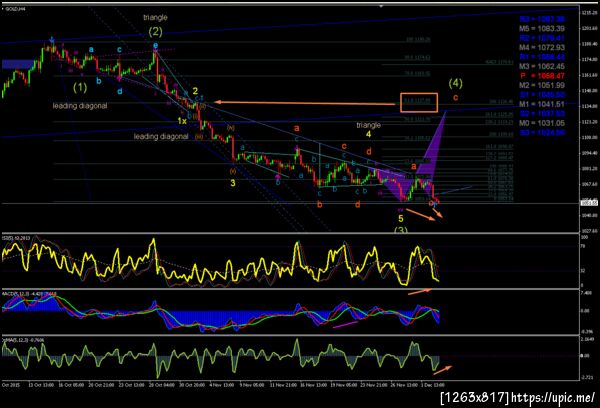Select the S1 support pivot label
Viewport: 600px width, 408px height.
[x=542, y=95]
